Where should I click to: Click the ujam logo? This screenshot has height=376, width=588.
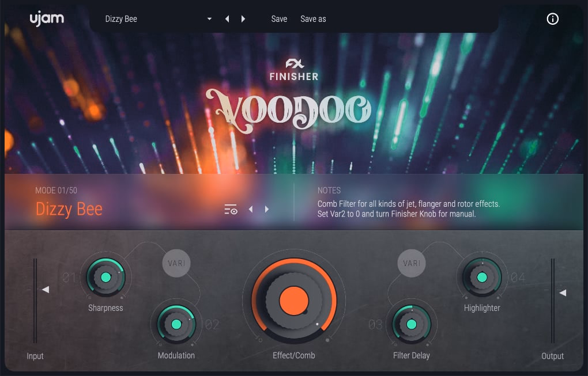[47, 19]
